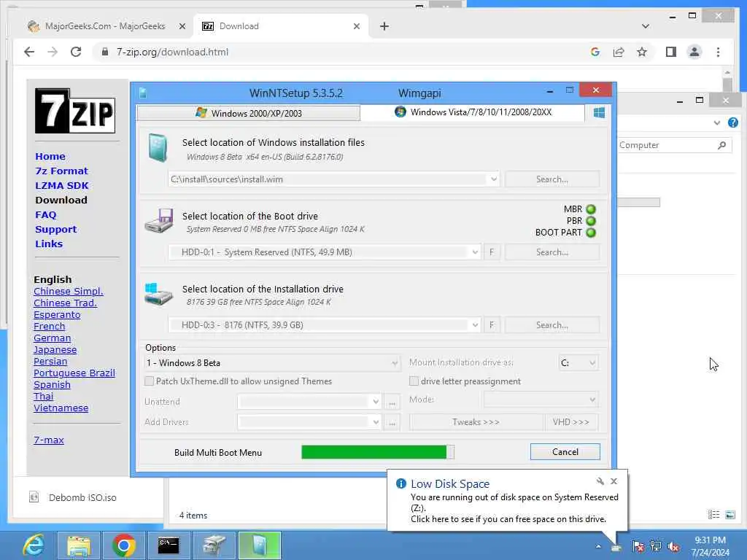747x560 pixels.
Task: Click the installation drive Windows icon
Action: 158,294
